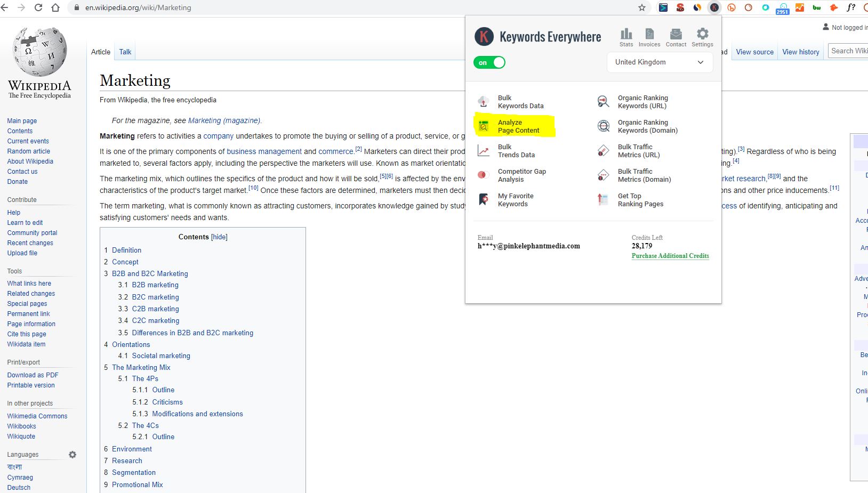Click the Organic Ranking Keywords (URL) icon

pyautogui.click(x=603, y=101)
